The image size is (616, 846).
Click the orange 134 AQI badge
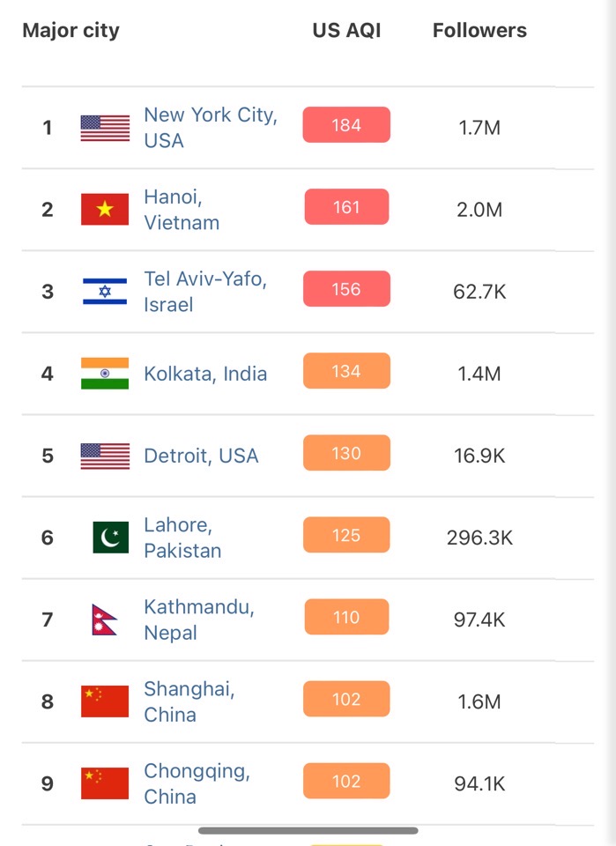[346, 371]
